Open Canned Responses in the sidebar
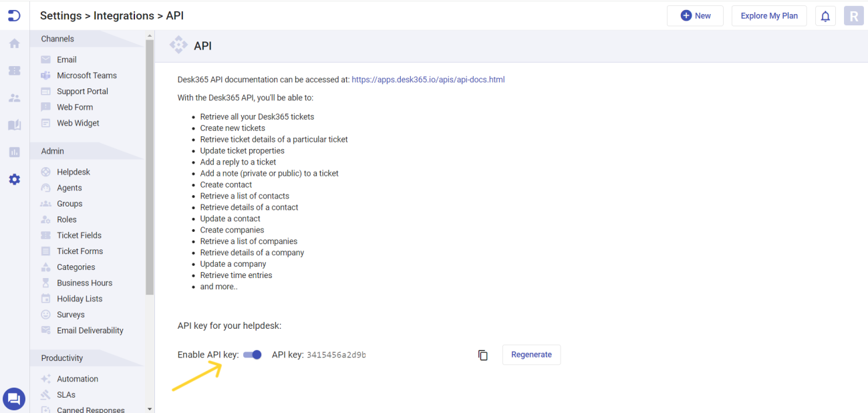Screen dimensions: 868x413 pyautogui.click(x=91, y=410)
